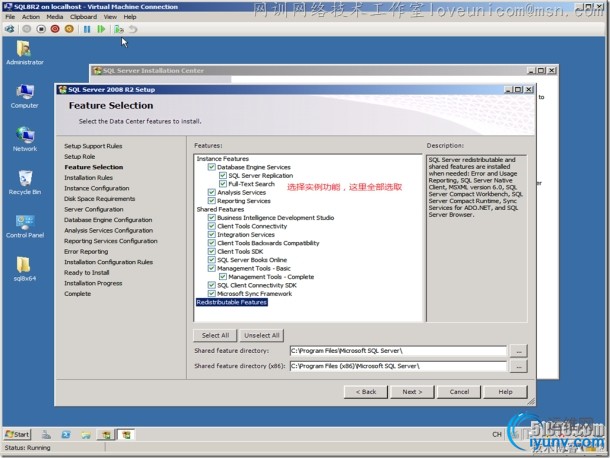
Task: Toggle Management Tools - Complete checkbox
Action: pos(223,277)
